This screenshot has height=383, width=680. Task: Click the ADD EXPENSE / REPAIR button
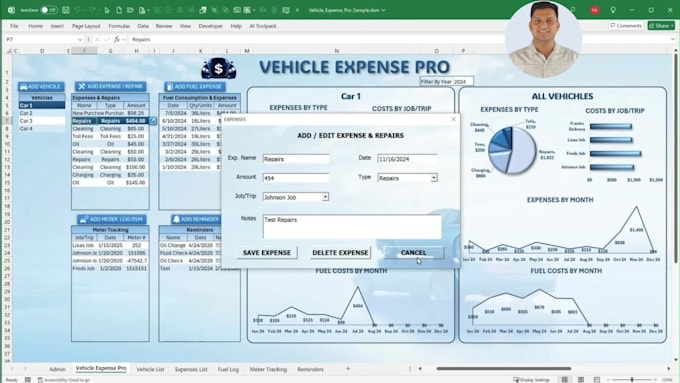tap(111, 86)
